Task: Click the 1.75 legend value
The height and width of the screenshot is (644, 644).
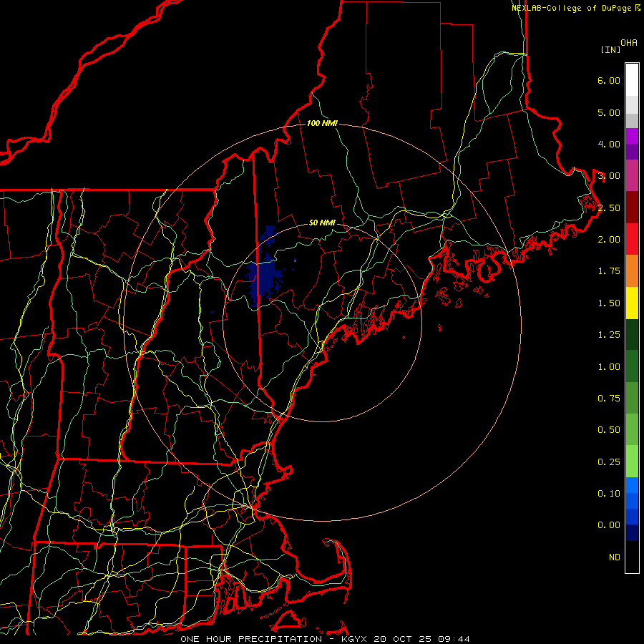Action: (609, 271)
